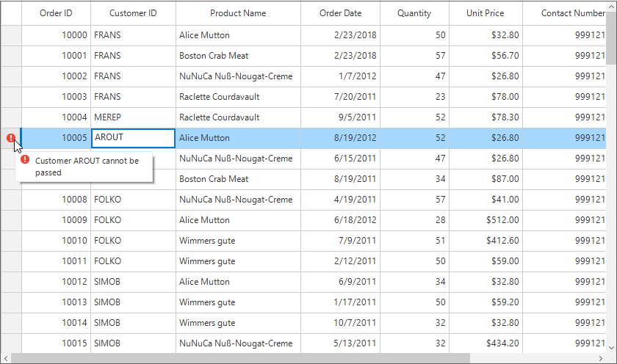Screen dimensions: 617x364
Task: Click quantity 23 in order 10003 row
Action: (415, 97)
